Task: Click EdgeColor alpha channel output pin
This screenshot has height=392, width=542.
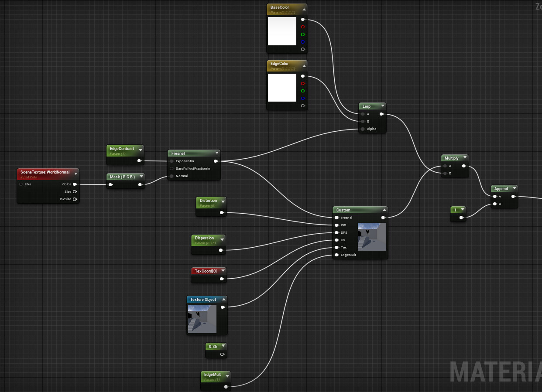Action: pyautogui.click(x=303, y=106)
